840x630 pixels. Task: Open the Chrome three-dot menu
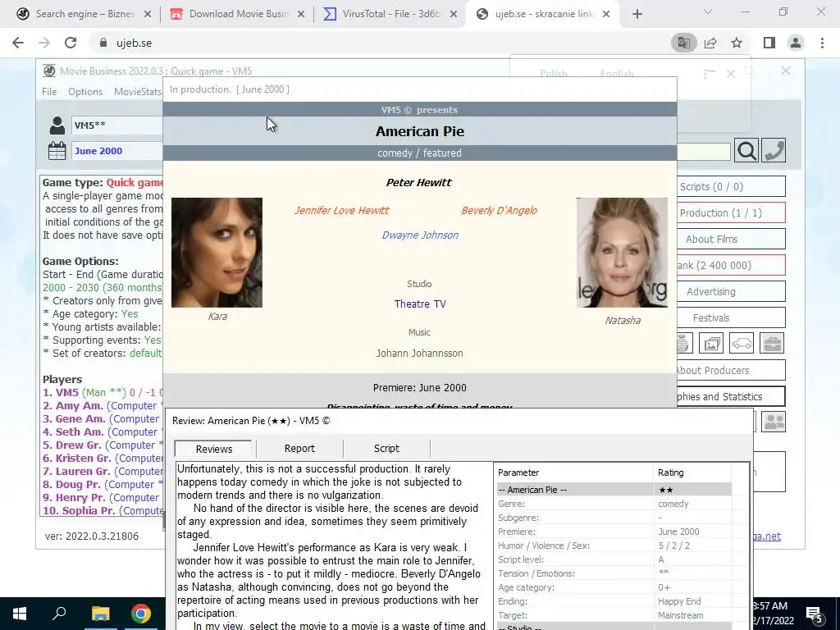822,43
